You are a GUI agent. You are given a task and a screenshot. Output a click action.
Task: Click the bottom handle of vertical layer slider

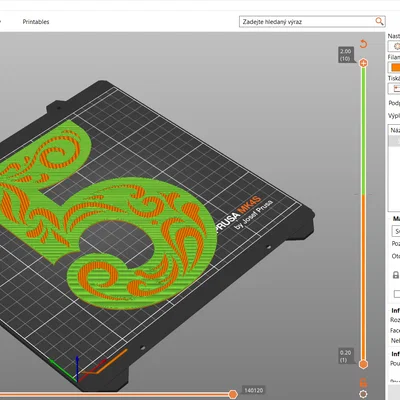pyautogui.click(x=363, y=364)
